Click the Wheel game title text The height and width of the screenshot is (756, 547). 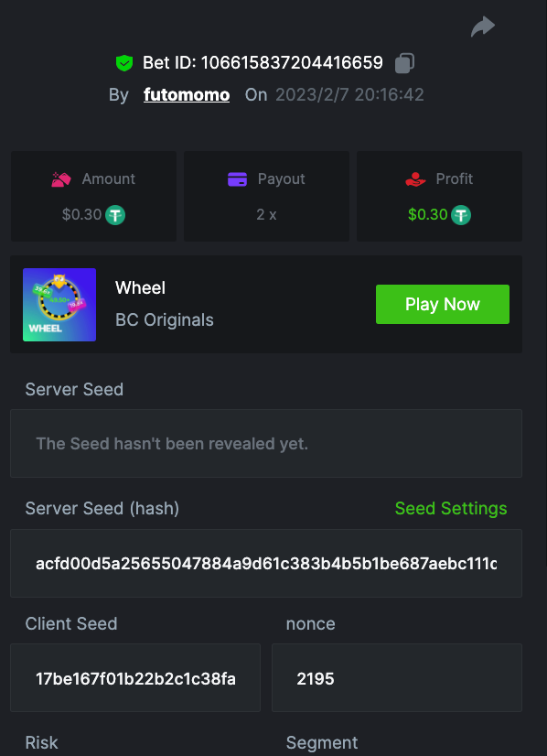[140, 287]
